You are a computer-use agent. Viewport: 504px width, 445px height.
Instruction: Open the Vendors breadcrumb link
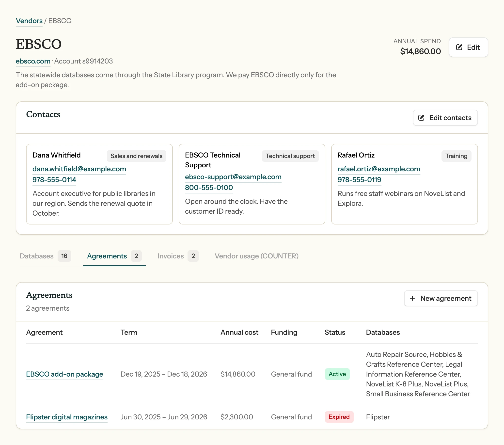29,21
